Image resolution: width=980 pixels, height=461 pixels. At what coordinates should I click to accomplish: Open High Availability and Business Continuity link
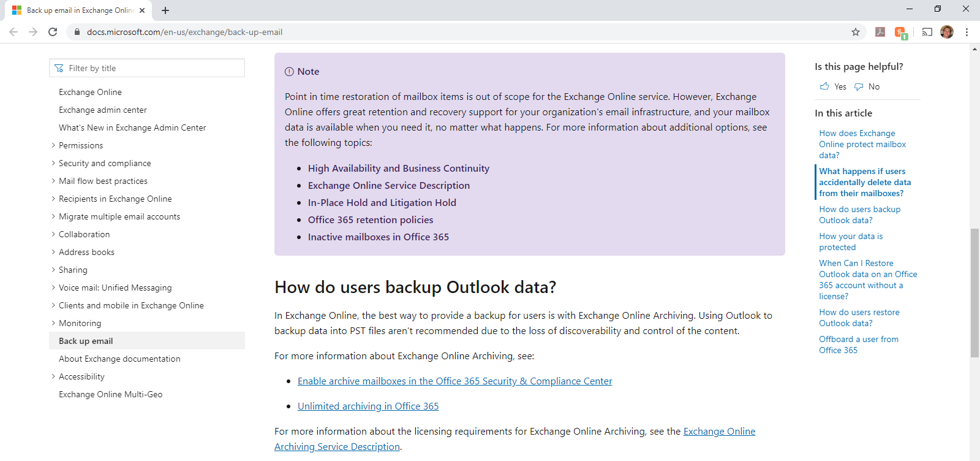(399, 168)
